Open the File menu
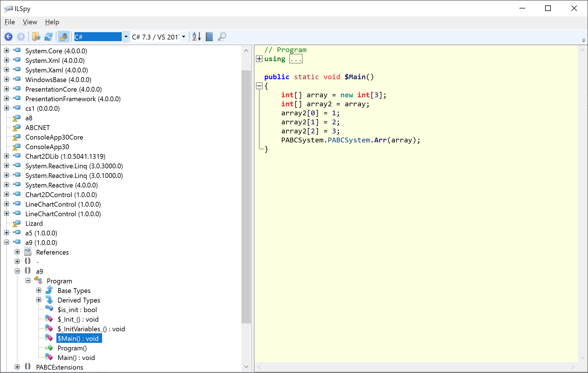 click(10, 22)
